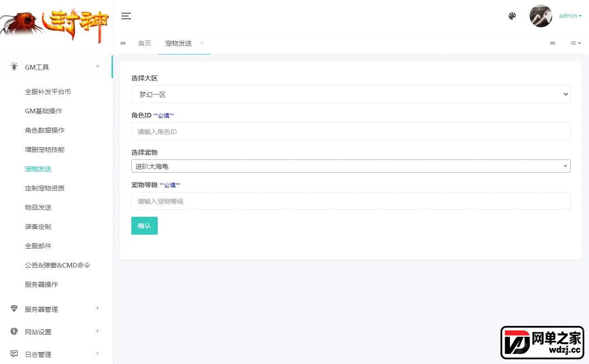Open the 选择宠物 combo box
Image resolution: width=589 pixels, height=364 pixels.
(351, 166)
